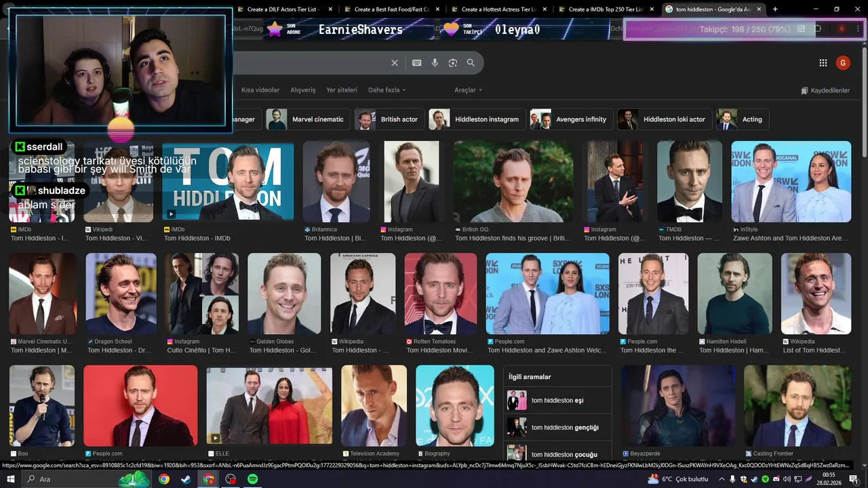
Task: Click the magnifier search submit icon
Action: (471, 62)
